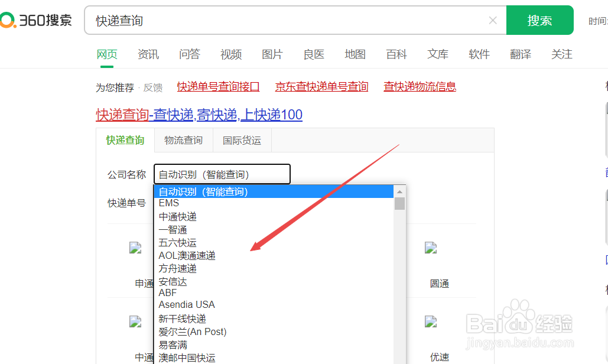Open 文库 tab
The height and width of the screenshot is (364, 608).
(438, 54)
